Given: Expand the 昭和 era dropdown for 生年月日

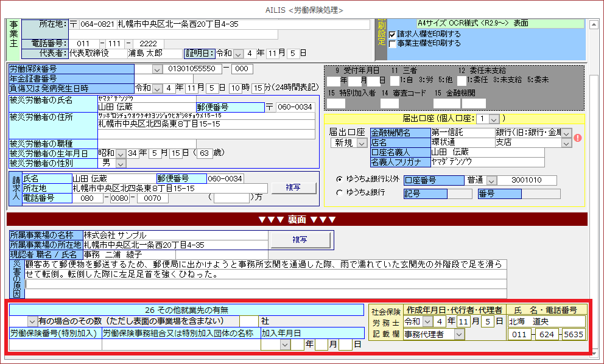Looking at the screenshot, I should pos(121,153).
